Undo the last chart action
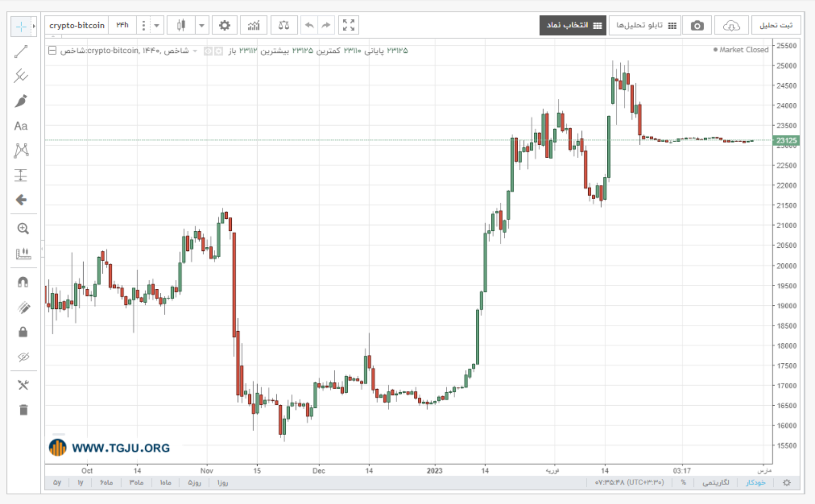815x504 pixels. (309, 25)
